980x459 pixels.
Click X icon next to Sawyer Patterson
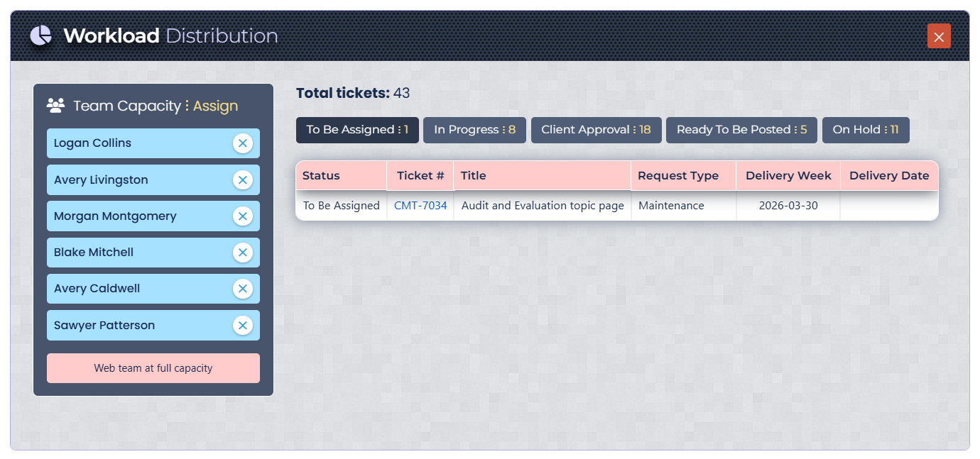[243, 326]
